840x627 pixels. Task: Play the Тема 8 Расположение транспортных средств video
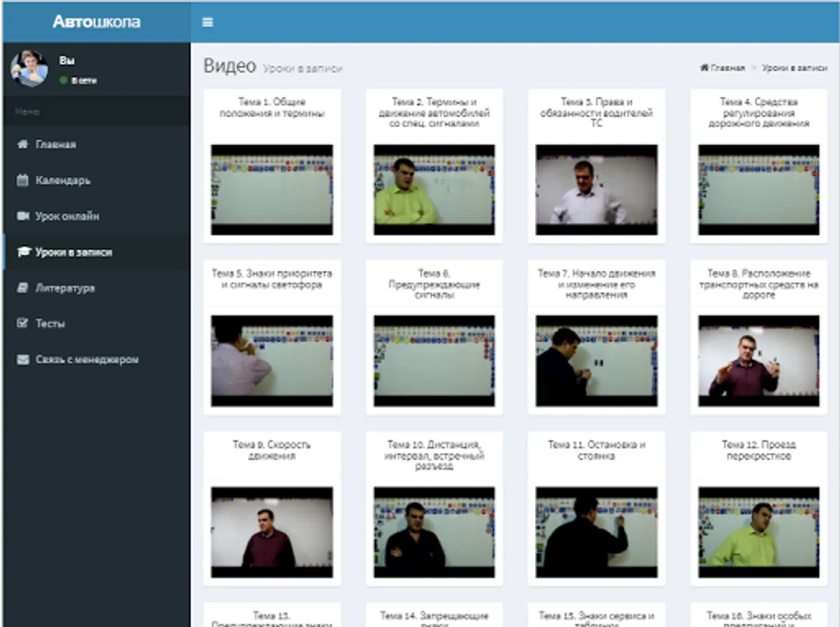click(x=759, y=361)
